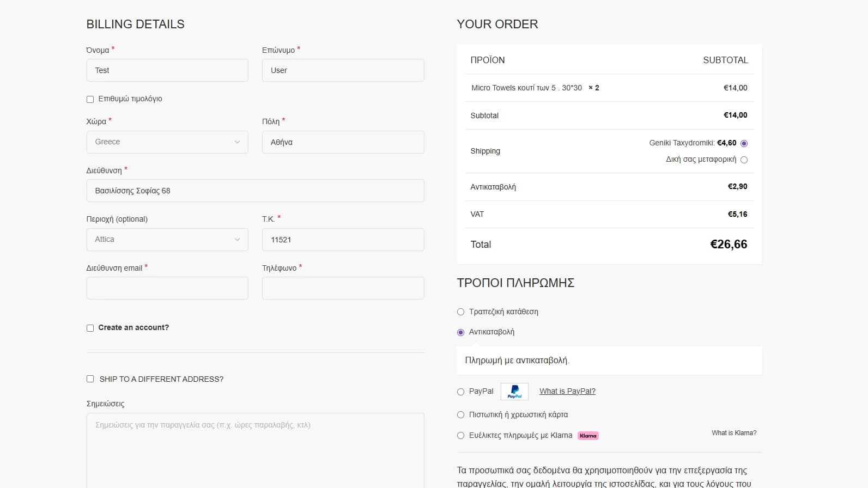Choose Δική σας μεταφορική shipping option
This screenshot has width=868, height=488.
[744, 160]
